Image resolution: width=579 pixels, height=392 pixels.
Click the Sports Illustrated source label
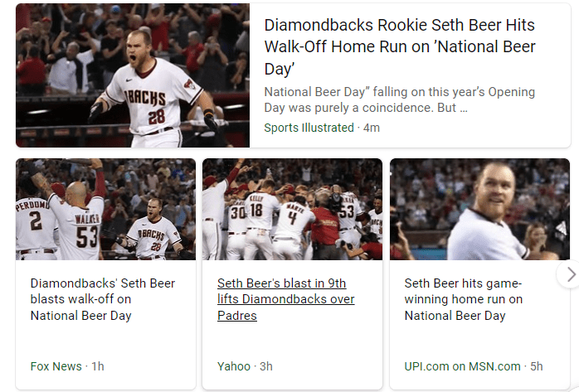pyautogui.click(x=309, y=128)
